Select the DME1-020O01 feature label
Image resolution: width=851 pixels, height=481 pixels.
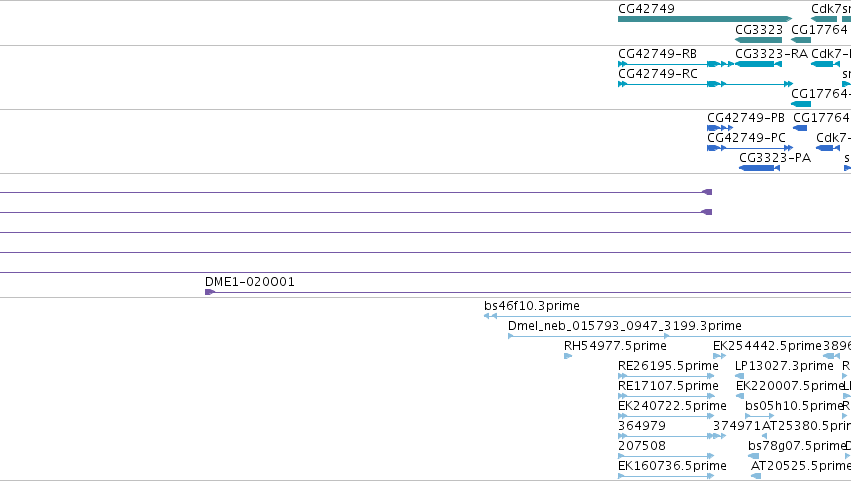pyautogui.click(x=250, y=282)
